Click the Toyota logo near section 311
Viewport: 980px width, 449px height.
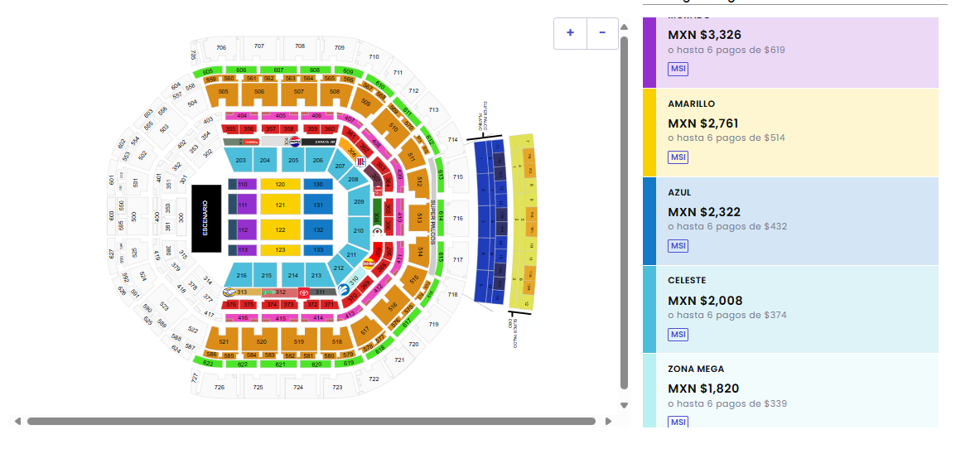302,292
